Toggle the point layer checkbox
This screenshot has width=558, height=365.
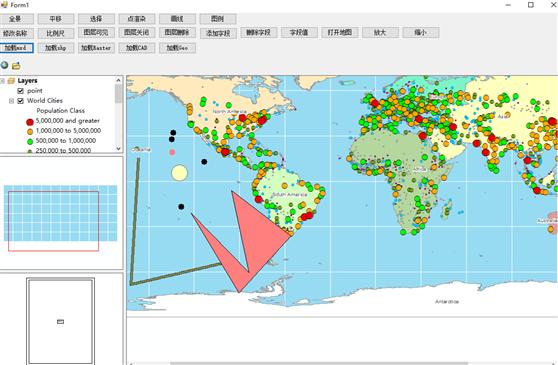(x=21, y=91)
